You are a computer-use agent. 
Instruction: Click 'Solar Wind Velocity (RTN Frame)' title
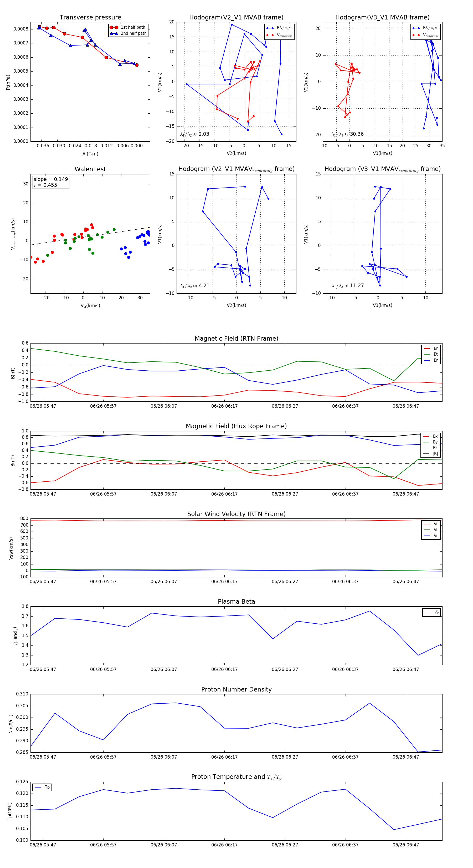click(236, 514)
